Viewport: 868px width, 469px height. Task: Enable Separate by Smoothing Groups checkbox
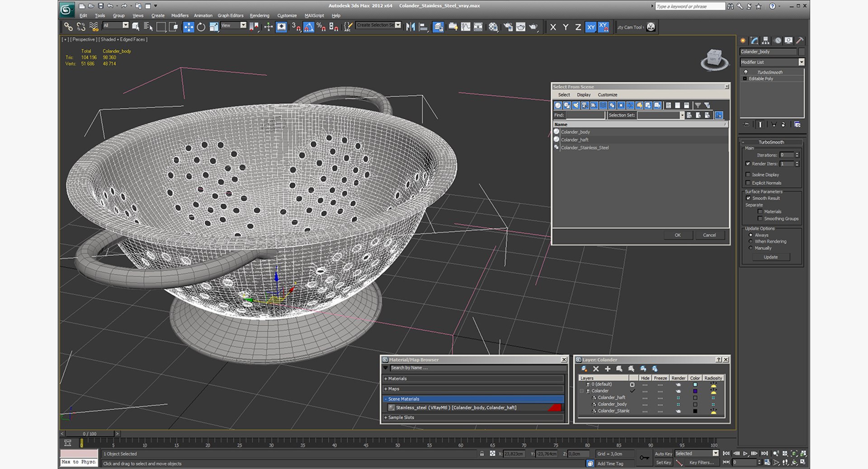coord(760,219)
